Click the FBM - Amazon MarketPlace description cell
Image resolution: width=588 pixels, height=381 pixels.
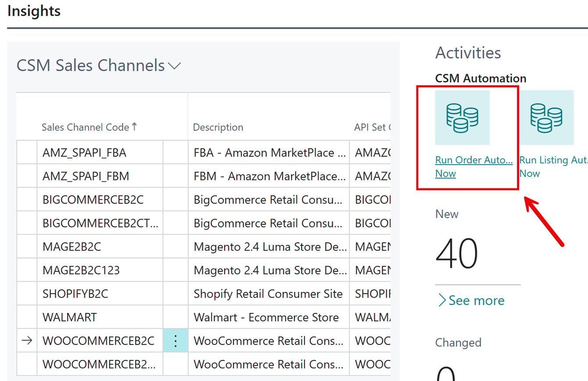point(270,176)
